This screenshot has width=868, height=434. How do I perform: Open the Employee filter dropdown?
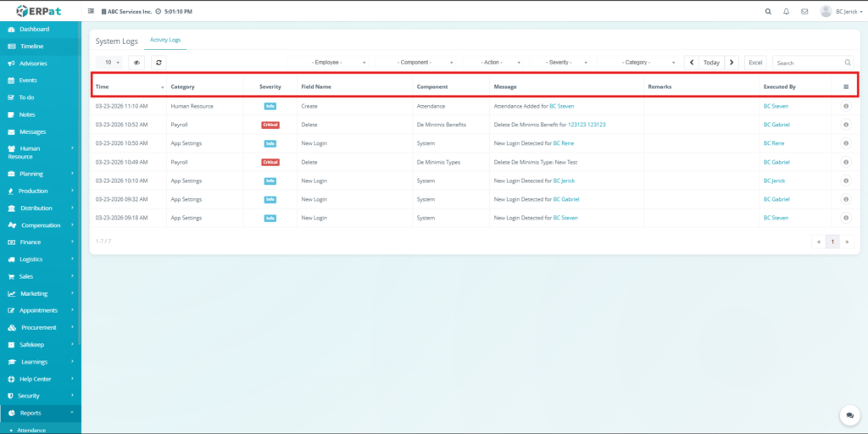[x=328, y=63]
